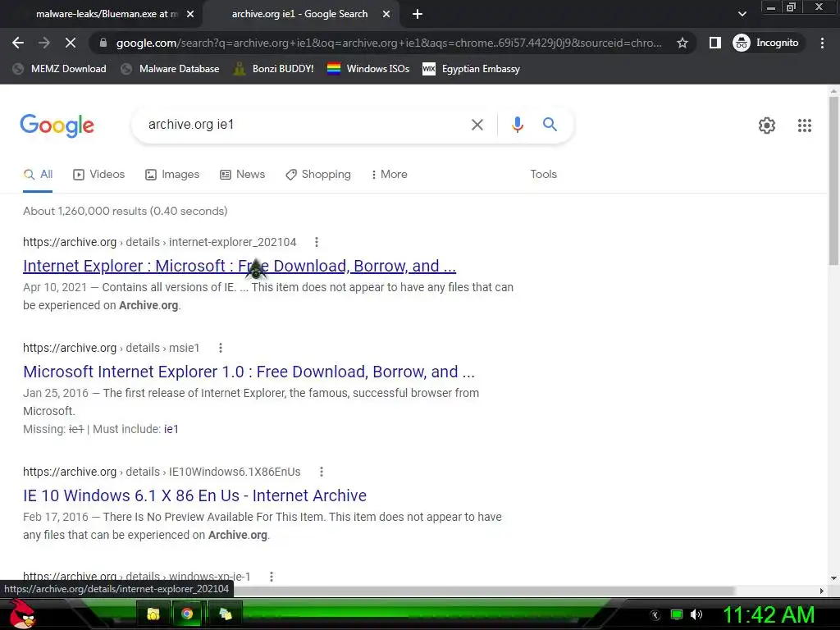The height and width of the screenshot is (630, 840).
Task: Open options for internet-explorer_202104 result
Action: click(317, 242)
